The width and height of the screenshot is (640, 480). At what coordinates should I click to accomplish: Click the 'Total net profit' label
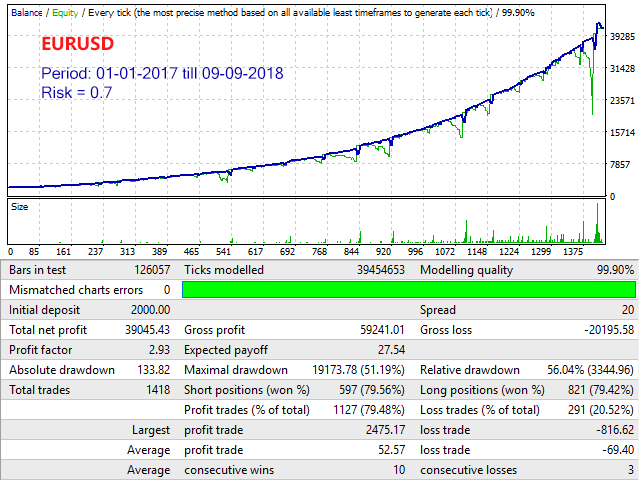point(48,330)
